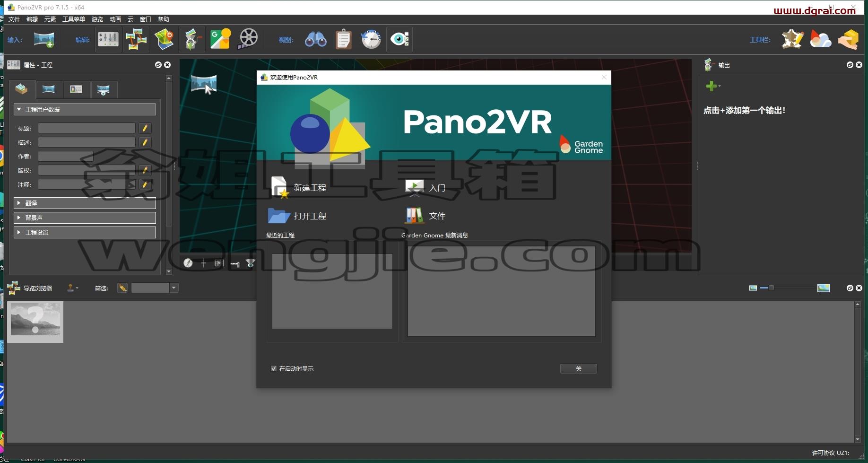Undock the 属性 - 工程 panel
This screenshot has height=463, width=868.
(158, 65)
